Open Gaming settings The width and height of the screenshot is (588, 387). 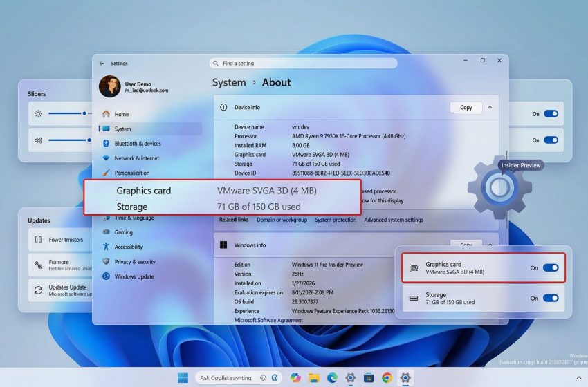coord(150,232)
